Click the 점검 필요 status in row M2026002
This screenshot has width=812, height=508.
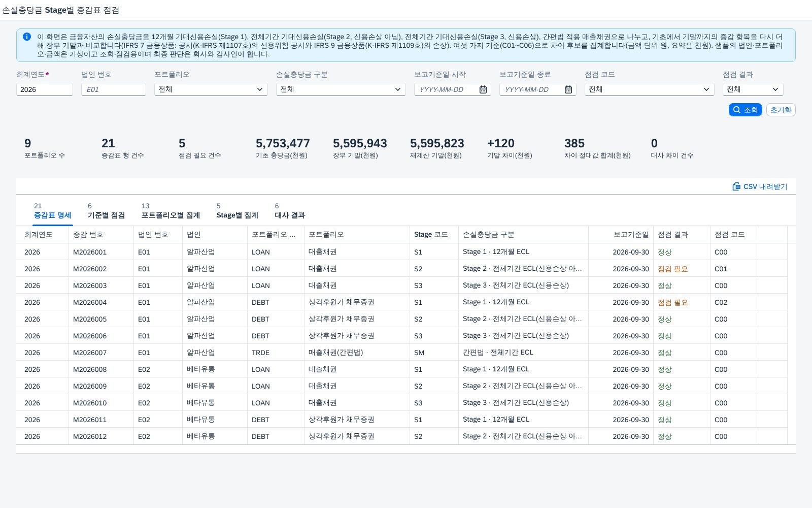tap(673, 269)
